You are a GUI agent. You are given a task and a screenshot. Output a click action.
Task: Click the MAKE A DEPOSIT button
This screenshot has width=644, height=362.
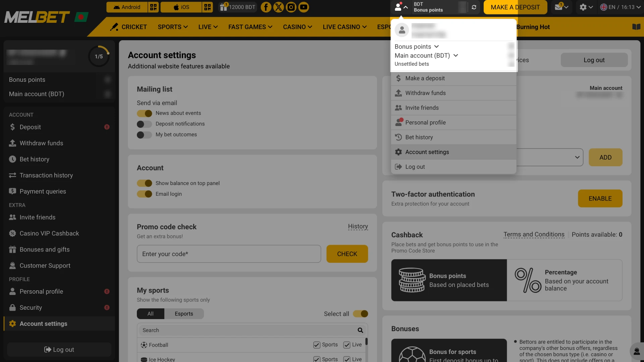click(x=515, y=7)
